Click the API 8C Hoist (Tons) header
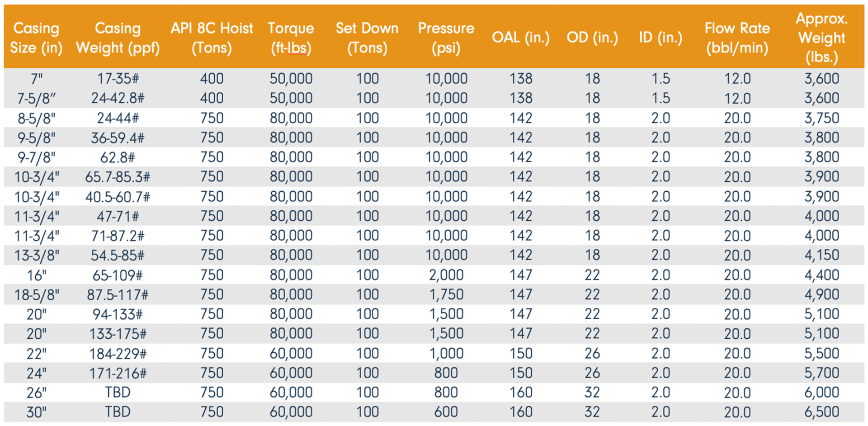 point(212,38)
